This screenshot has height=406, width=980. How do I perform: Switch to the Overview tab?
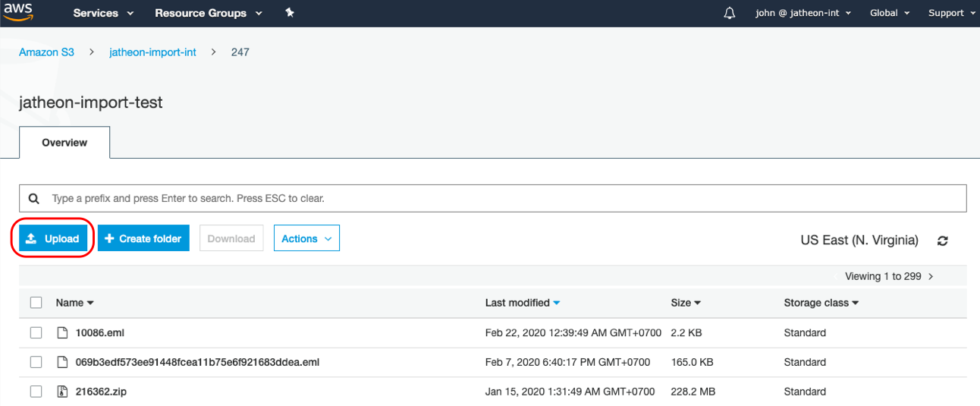[64, 143]
